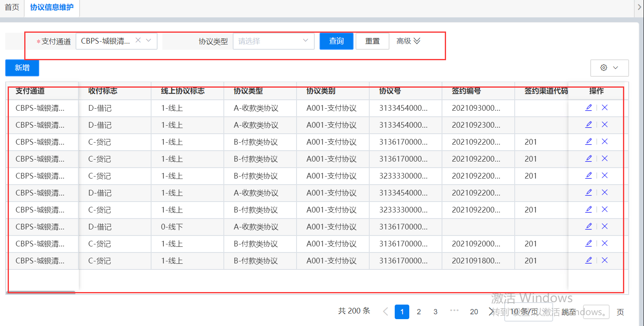Switch to the 首页 tab
The height and width of the screenshot is (326, 644).
[12, 7]
